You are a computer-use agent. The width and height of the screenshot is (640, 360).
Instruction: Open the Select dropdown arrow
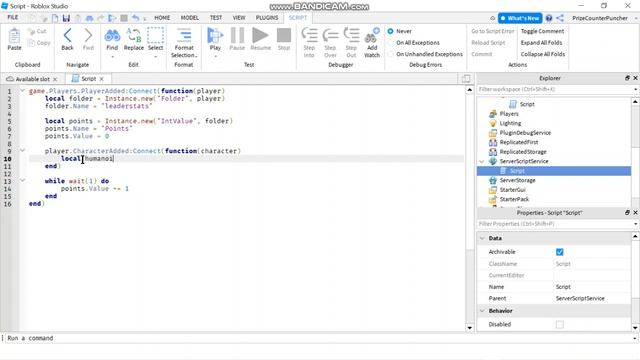[x=156, y=56]
